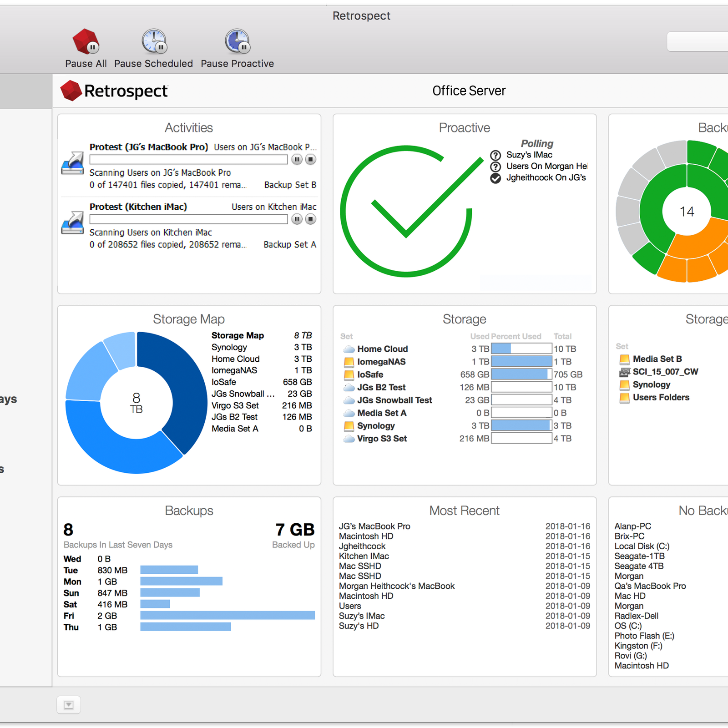The image size is (728, 728).
Task: Click the Pause All toolbar icon
Action: point(86,41)
